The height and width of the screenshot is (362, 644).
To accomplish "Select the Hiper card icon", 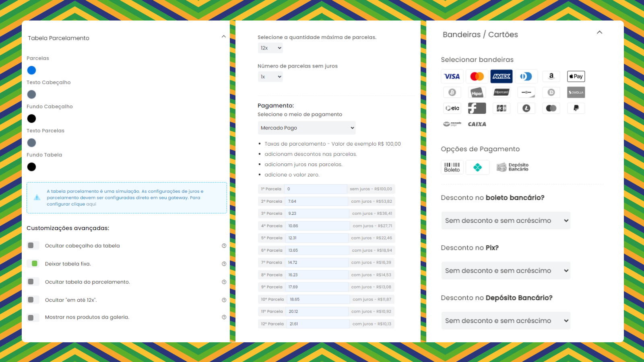I will point(477,93).
